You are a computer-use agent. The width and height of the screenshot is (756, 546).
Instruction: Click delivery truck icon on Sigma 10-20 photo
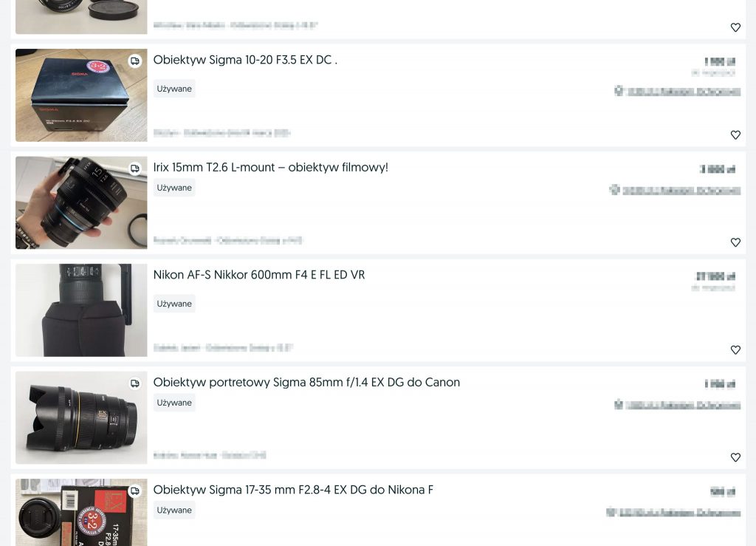(135, 61)
